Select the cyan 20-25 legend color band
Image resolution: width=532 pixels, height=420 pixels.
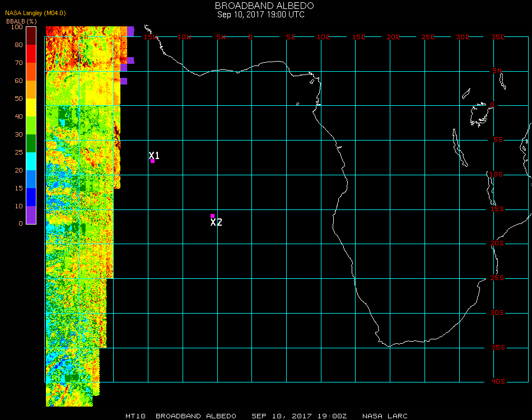pyautogui.click(x=31, y=161)
